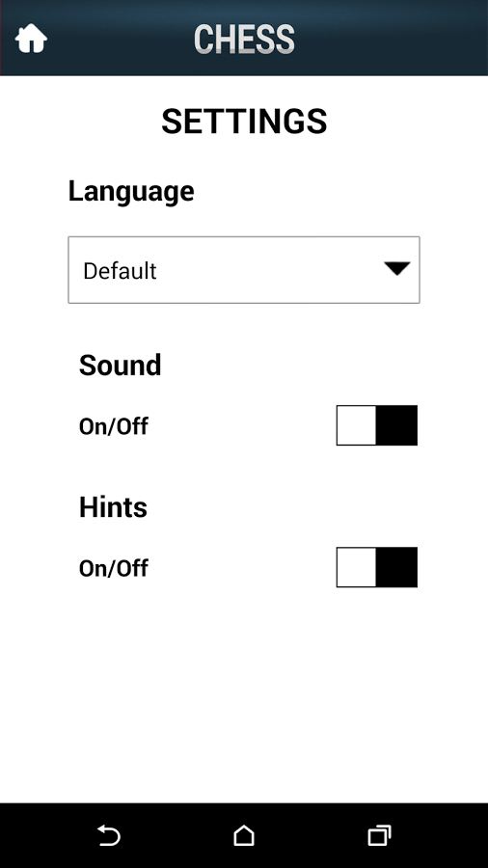Click the Language section label
488x868 pixels.
[x=131, y=193]
